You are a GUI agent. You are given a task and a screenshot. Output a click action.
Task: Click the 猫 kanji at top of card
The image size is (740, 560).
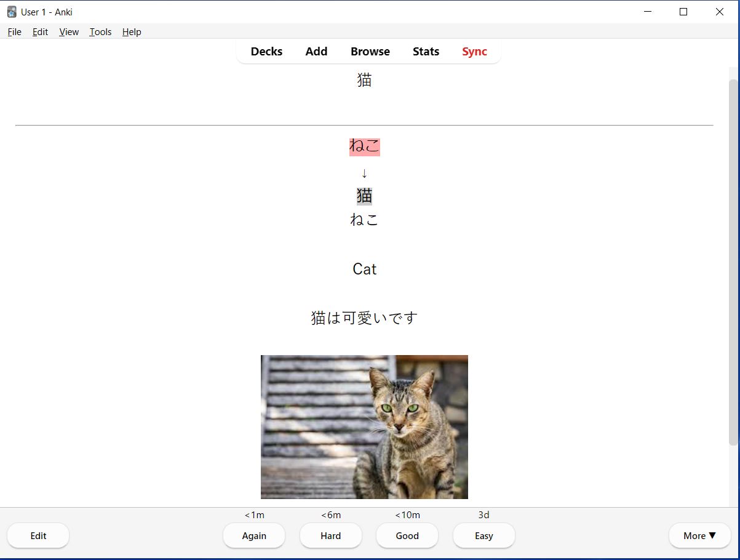coord(364,80)
